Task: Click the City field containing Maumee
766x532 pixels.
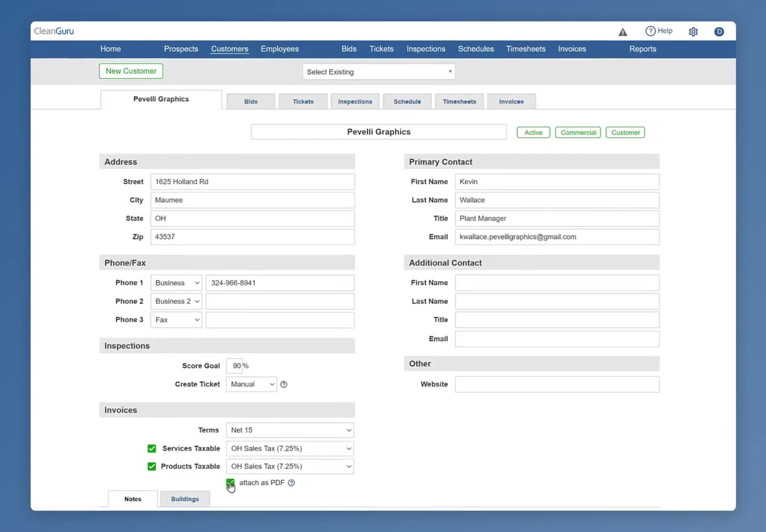Action: [252, 200]
